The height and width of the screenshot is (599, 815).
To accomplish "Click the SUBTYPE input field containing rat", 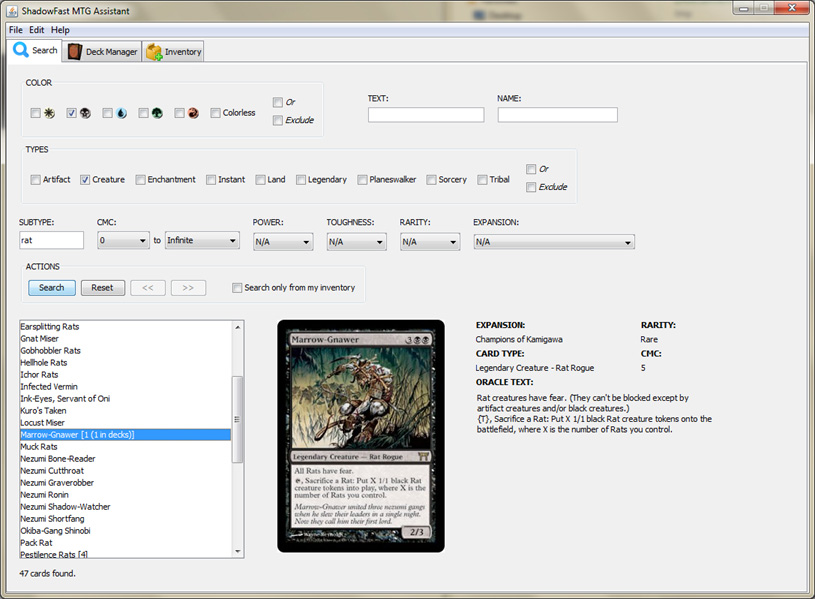I will pyautogui.click(x=51, y=240).
